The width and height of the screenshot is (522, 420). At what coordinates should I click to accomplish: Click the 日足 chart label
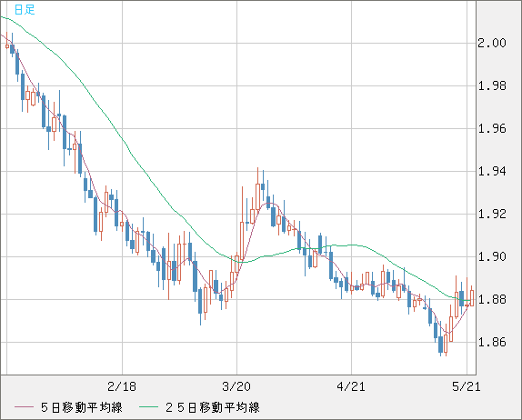(x=25, y=9)
